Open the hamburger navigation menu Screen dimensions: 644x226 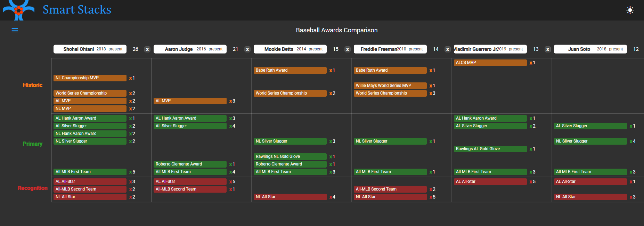point(15,30)
